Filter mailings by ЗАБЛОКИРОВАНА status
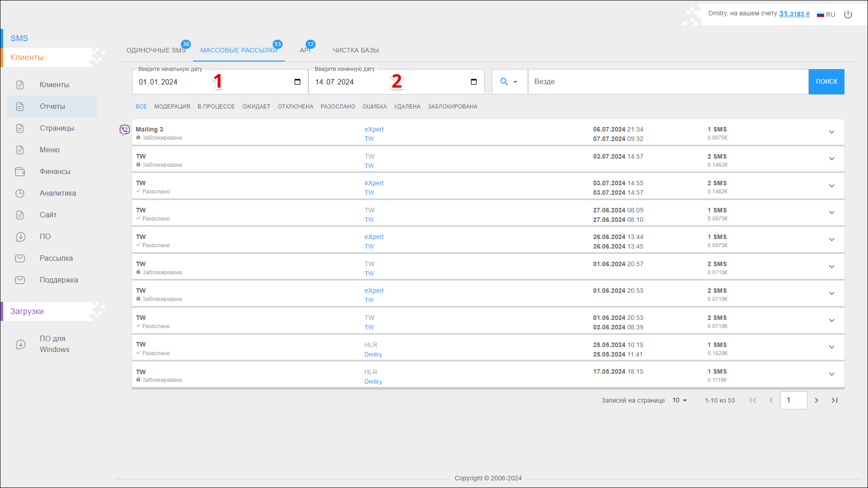This screenshot has width=868, height=488. pyautogui.click(x=453, y=107)
